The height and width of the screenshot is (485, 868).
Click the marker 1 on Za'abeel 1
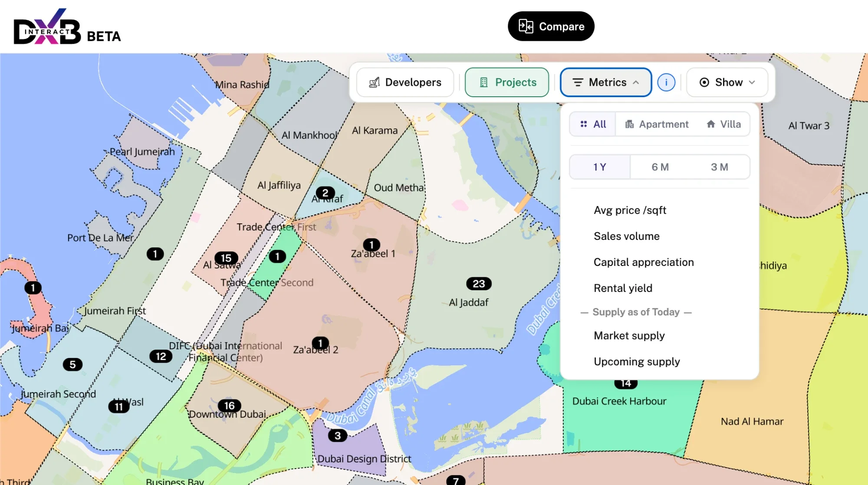[x=372, y=245]
